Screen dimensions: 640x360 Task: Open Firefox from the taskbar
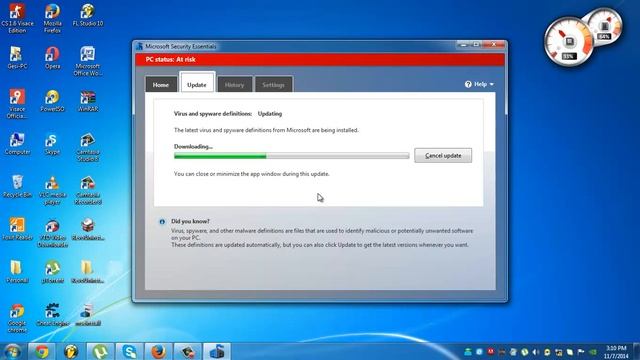159,351
